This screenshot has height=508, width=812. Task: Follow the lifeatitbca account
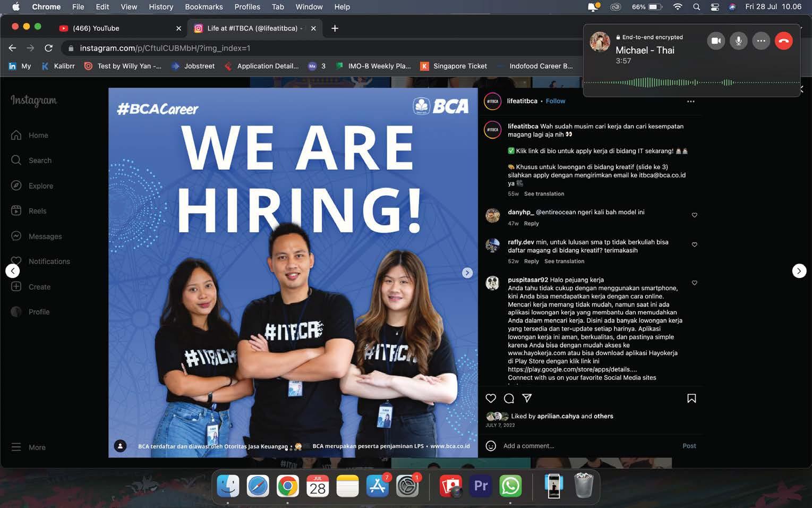click(x=555, y=101)
